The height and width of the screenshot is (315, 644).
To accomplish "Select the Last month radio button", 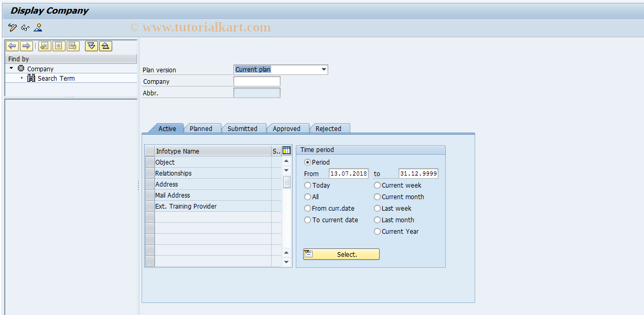I will click(x=377, y=220).
